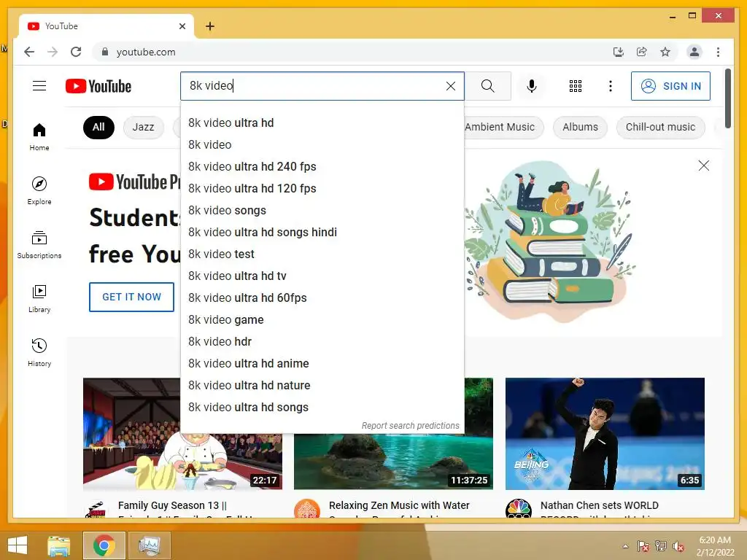Open History in the sidebar
Viewport: 747px width, 560px height.
pyautogui.click(x=39, y=352)
